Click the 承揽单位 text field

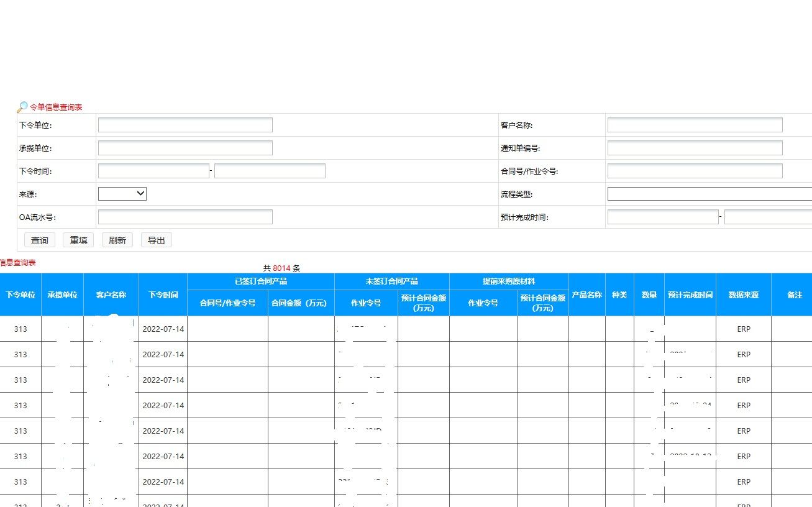[x=185, y=148]
